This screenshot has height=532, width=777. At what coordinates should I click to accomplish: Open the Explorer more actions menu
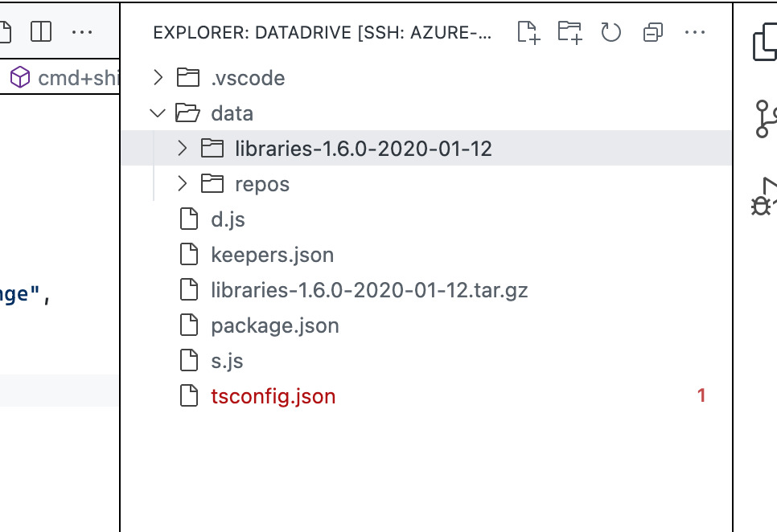(695, 32)
